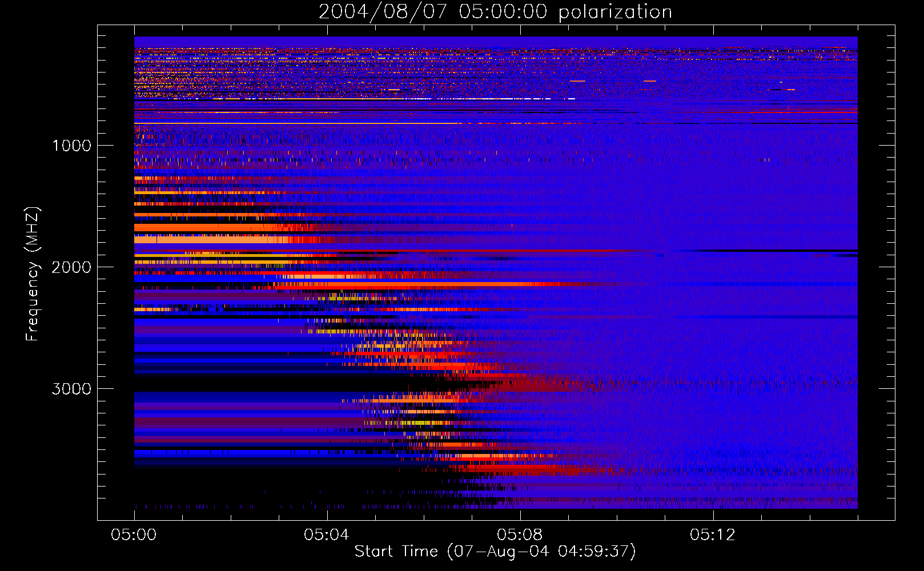Click the 'Frequency (MHZ)' y-axis label

click(33, 274)
